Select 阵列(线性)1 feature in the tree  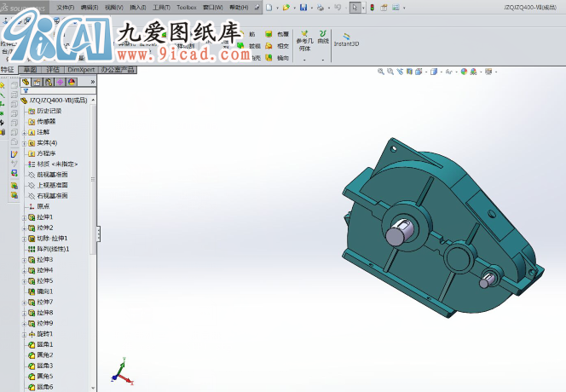[x=49, y=249]
